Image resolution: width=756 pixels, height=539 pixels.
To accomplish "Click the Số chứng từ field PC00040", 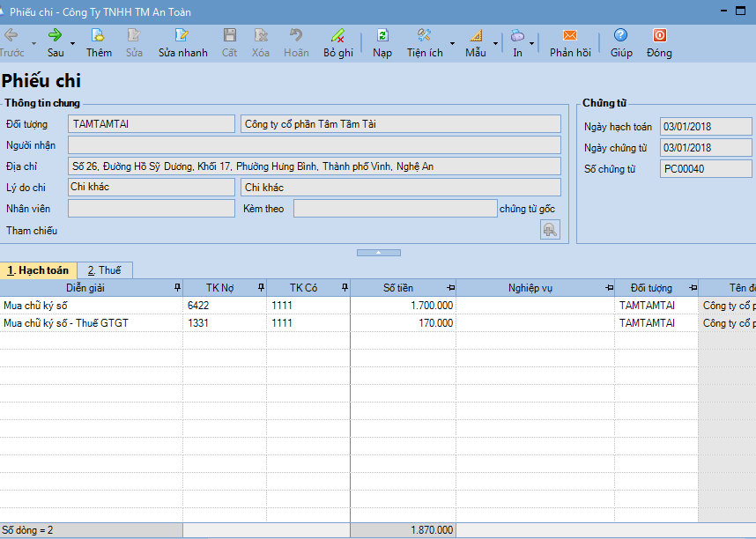I will pyautogui.click(x=706, y=169).
